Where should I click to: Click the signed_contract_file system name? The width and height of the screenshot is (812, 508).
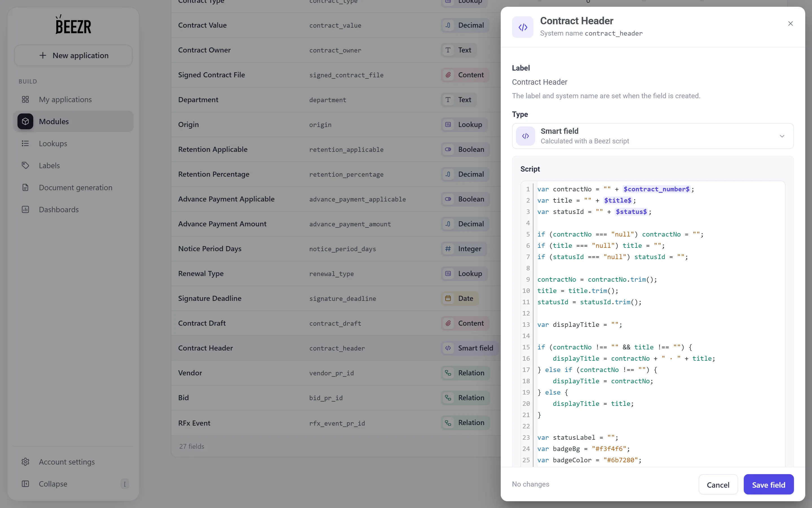(346, 75)
